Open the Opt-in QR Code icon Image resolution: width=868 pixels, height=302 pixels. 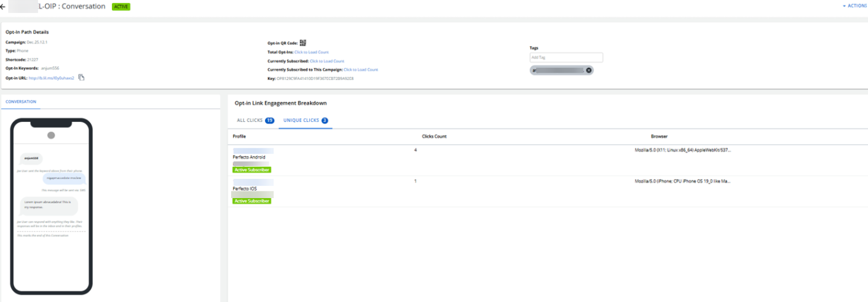(x=302, y=43)
